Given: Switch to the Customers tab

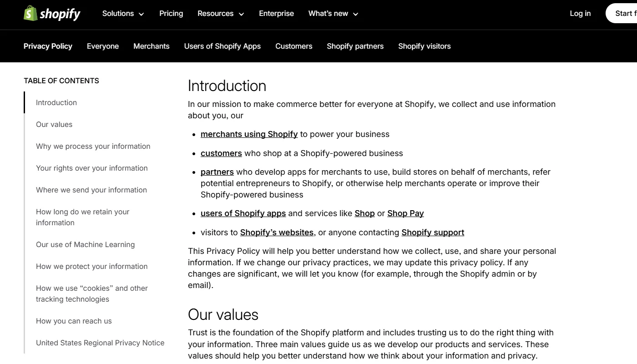Looking at the screenshot, I should (293, 46).
